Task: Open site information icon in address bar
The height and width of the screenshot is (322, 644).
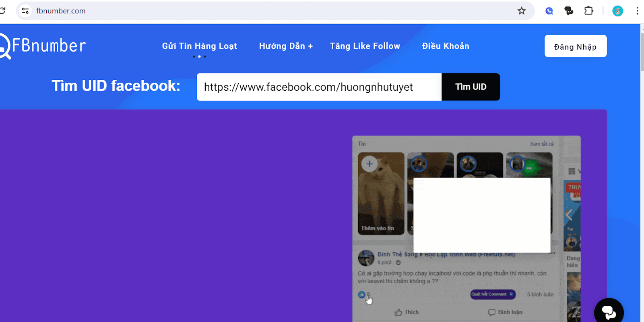Action: (x=25, y=11)
